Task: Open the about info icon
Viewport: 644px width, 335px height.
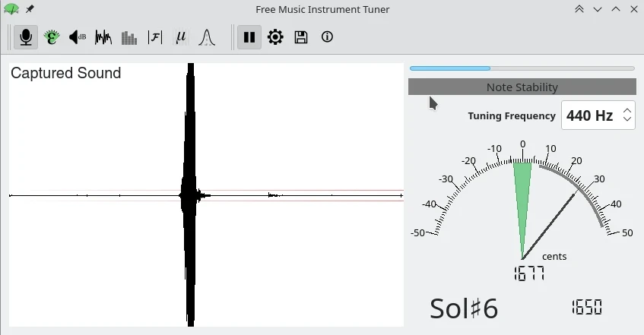Action: tap(327, 37)
